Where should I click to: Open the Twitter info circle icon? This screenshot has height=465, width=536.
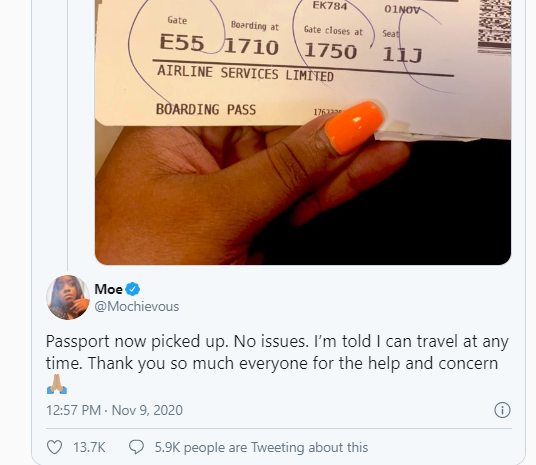point(502,410)
